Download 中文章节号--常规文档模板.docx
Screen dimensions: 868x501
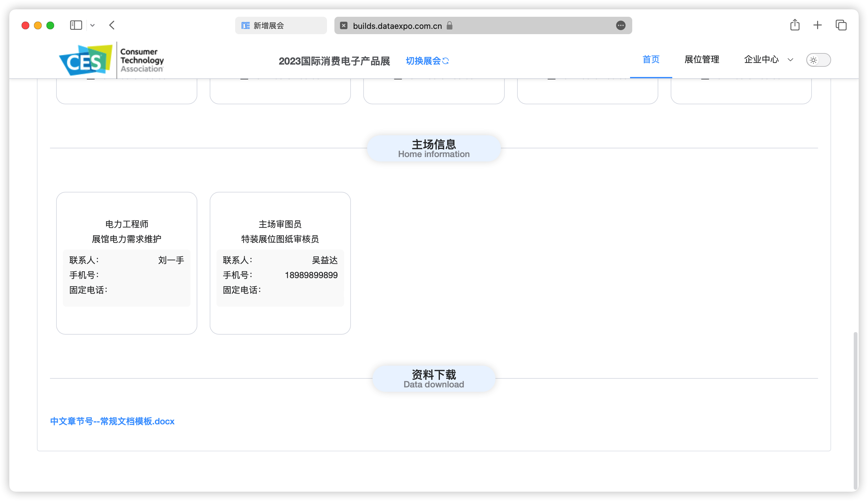(x=112, y=421)
